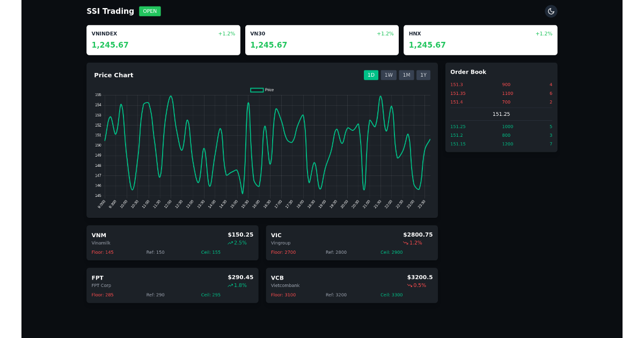
Task: Click the upward trend arrow on VNM card
Action: [230, 243]
